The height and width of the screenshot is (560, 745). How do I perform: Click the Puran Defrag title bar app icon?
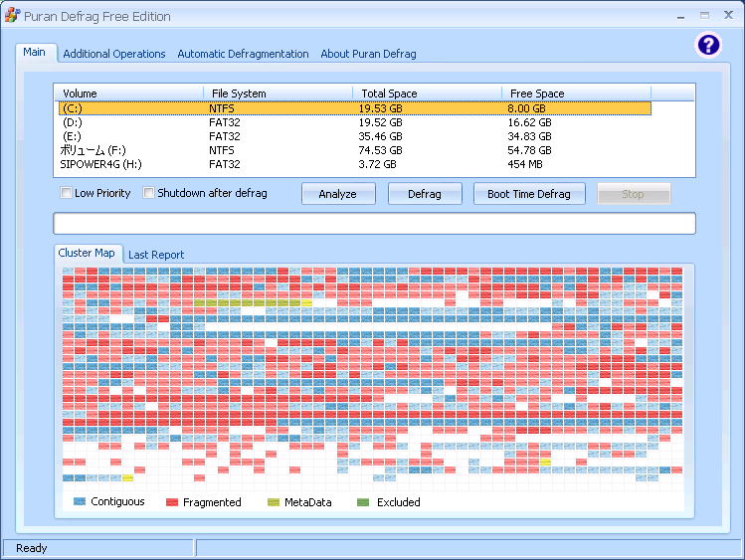(12, 16)
